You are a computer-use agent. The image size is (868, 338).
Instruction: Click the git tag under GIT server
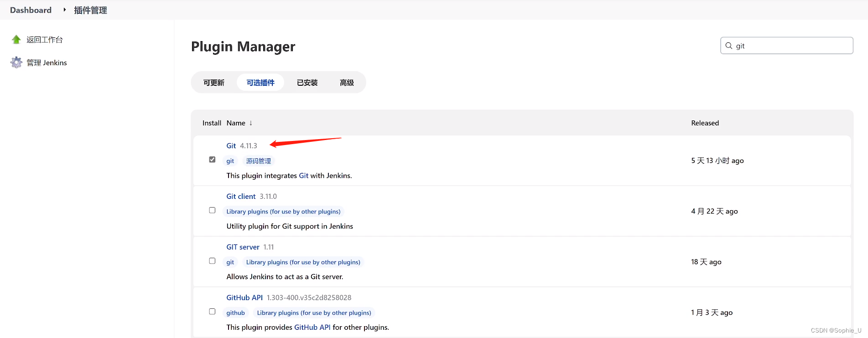point(230,262)
